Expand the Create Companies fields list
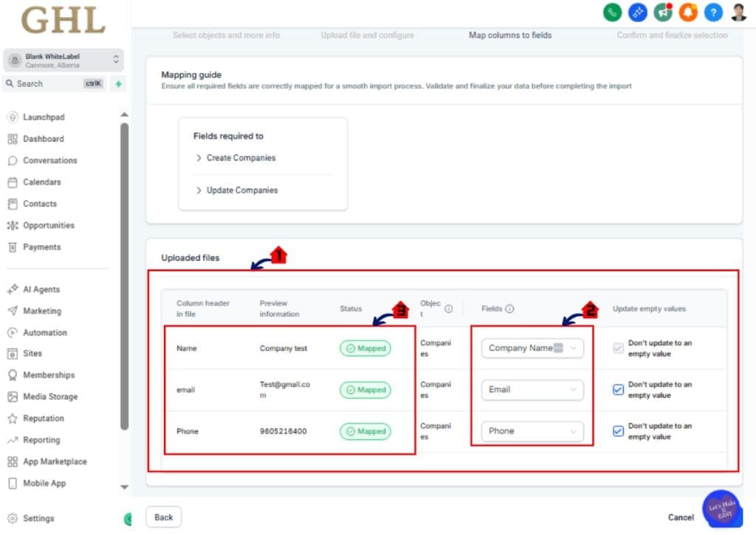The width and height of the screenshot is (756, 535). pyautogui.click(x=199, y=158)
